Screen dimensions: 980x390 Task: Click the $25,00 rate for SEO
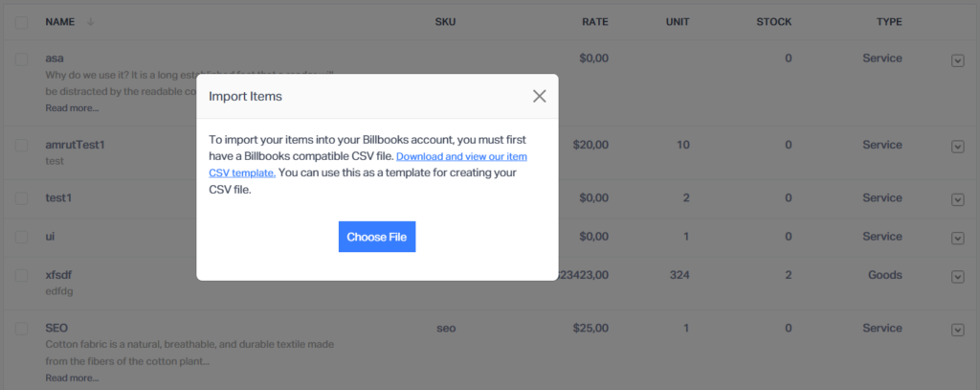coord(590,328)
